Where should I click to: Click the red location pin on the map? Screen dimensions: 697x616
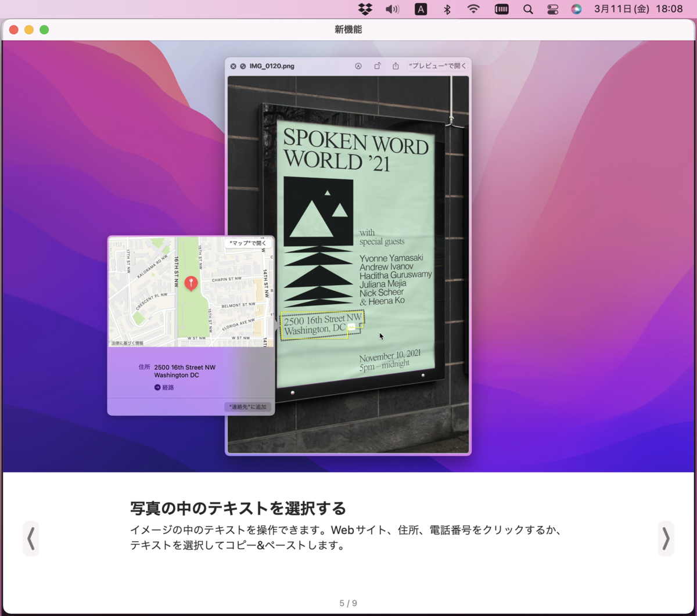point(191,283)
